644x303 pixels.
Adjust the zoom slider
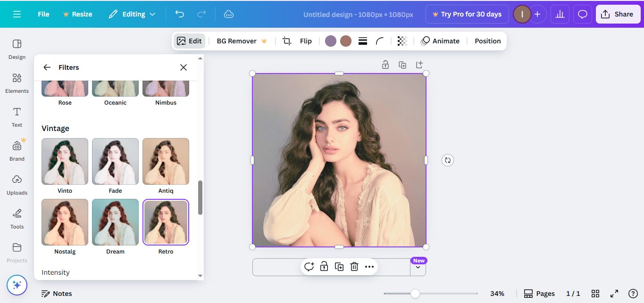[416, 294]
